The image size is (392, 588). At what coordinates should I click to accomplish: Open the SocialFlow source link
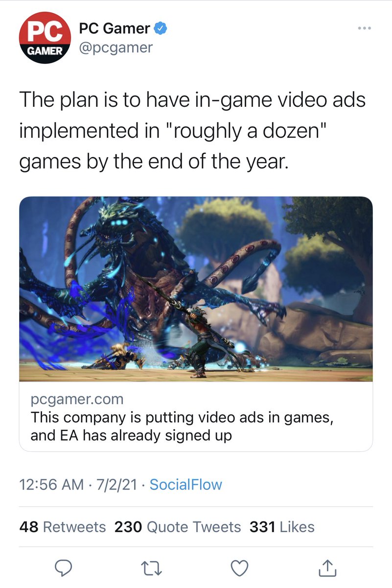click(185, 485)
